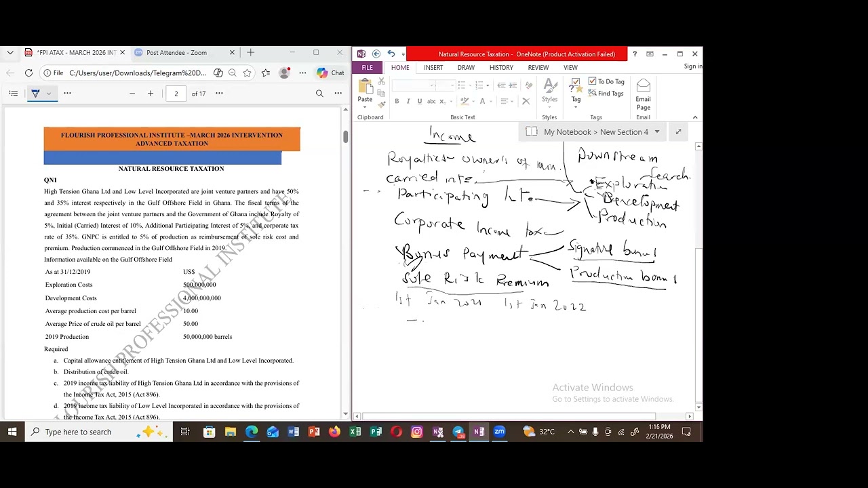Click the PDF search magnifier icon

coord(319,94)
